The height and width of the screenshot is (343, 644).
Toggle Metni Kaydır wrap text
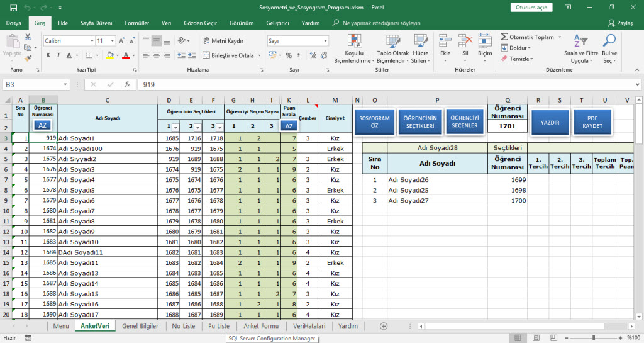[223, 41]
